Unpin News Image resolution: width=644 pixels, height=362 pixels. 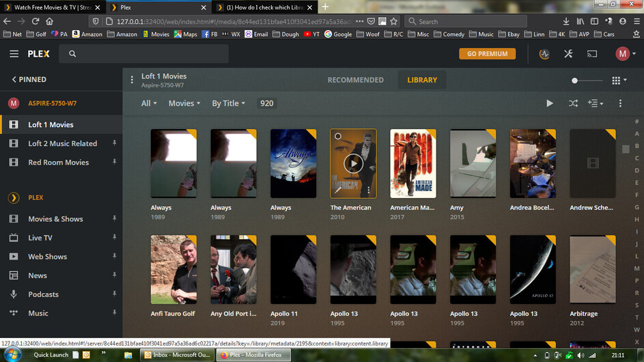tap(115, 275)
